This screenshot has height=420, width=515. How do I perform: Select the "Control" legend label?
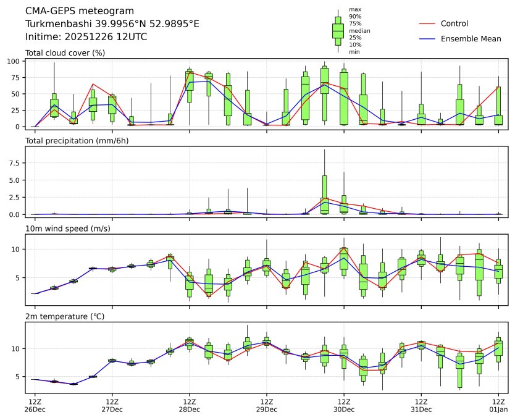(454, 23)
